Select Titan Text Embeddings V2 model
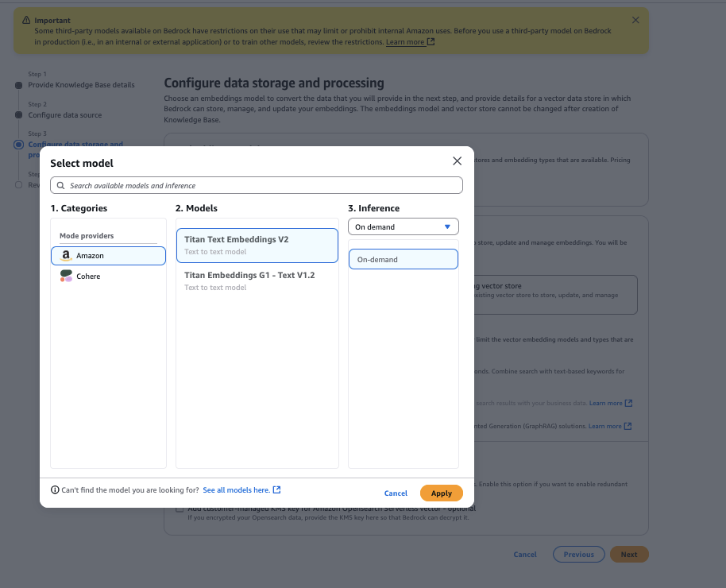Image resolution: width=726 pixels, height=588 pixels. pyautogui.click(x=257, y=245)
